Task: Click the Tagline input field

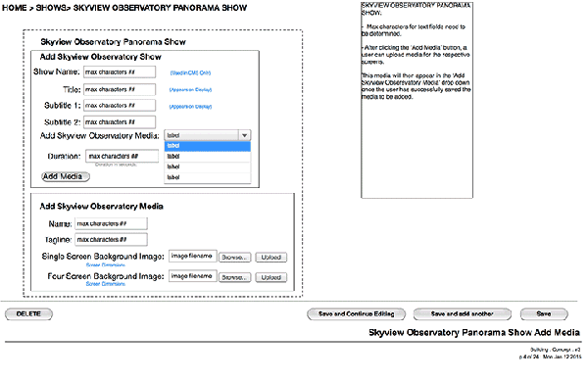Action: click(x=111, y=239)
